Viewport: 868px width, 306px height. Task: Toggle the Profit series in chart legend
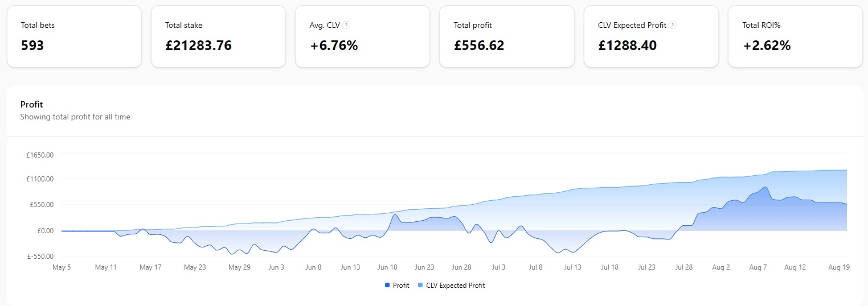click(x=397, y=286)
